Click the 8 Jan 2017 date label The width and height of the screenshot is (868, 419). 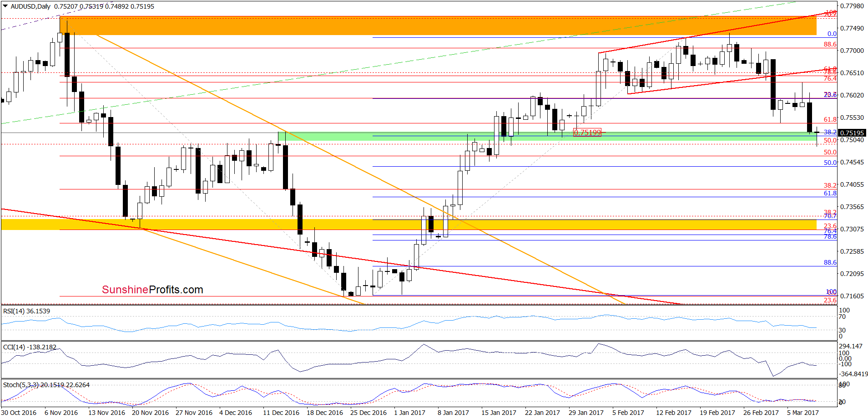[453, 413]
